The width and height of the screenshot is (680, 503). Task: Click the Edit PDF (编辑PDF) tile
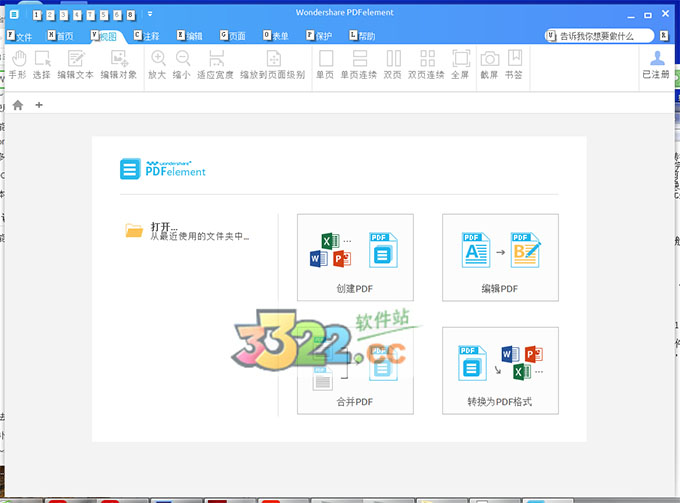coord(500,257)
